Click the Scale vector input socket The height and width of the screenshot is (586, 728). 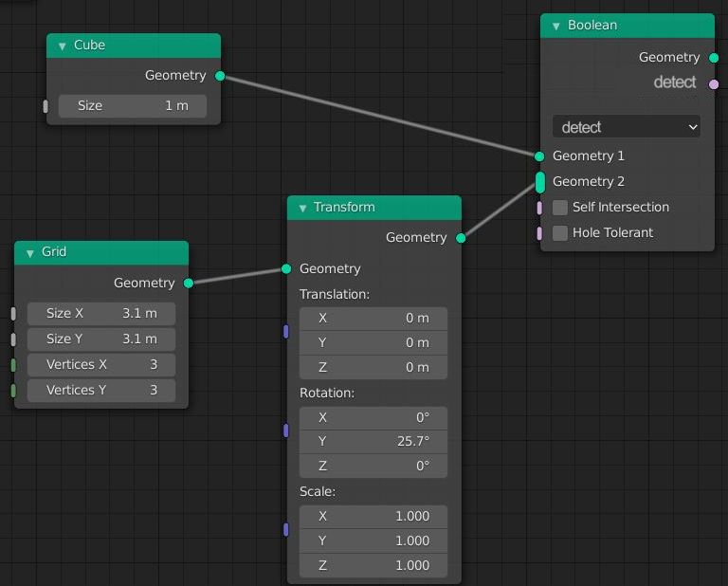tap(286, 529)
